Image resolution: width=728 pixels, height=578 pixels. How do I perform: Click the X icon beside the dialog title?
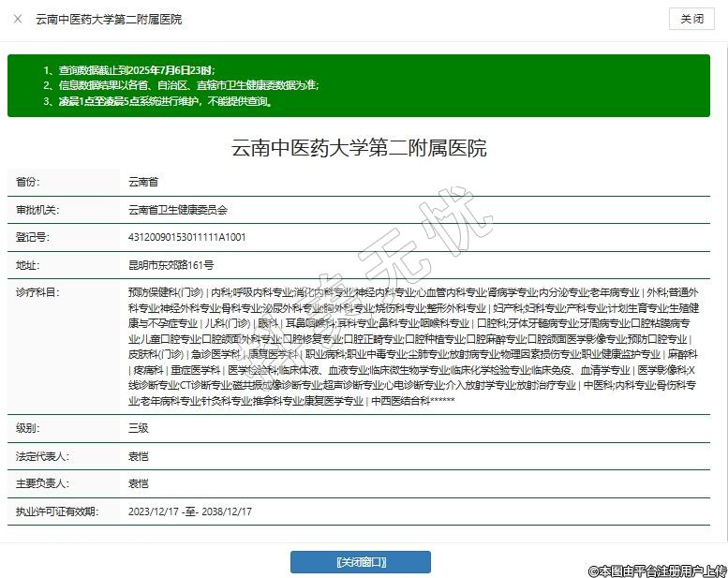click(19, 20)
